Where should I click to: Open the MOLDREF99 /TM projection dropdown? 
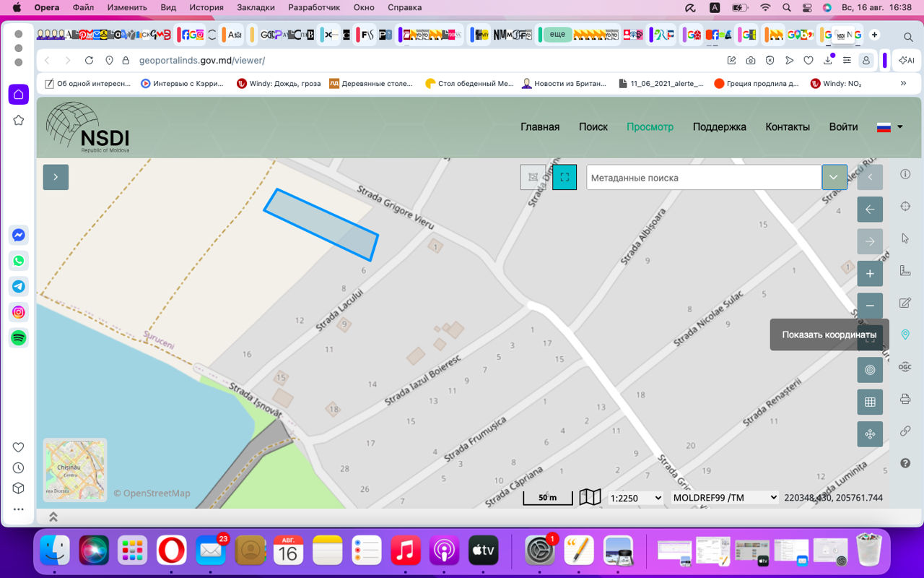coord(725,497)
